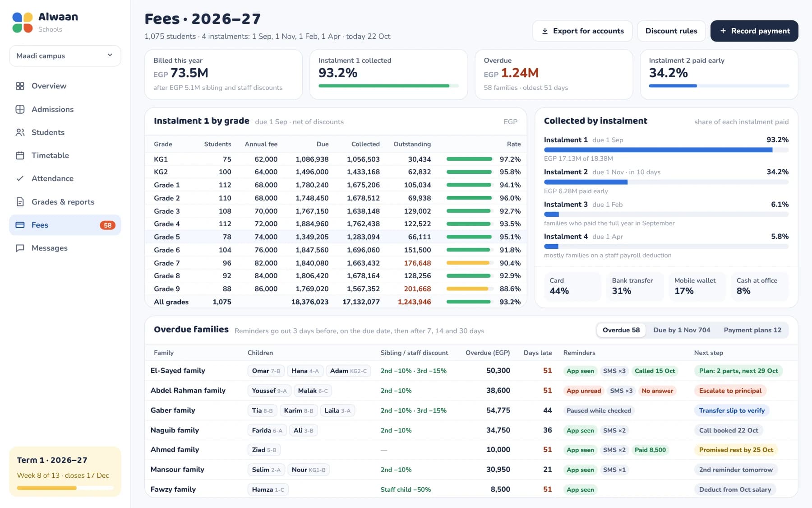Click the Export for accounts button label
Screen dimensions: 812x508
[588, 31]
